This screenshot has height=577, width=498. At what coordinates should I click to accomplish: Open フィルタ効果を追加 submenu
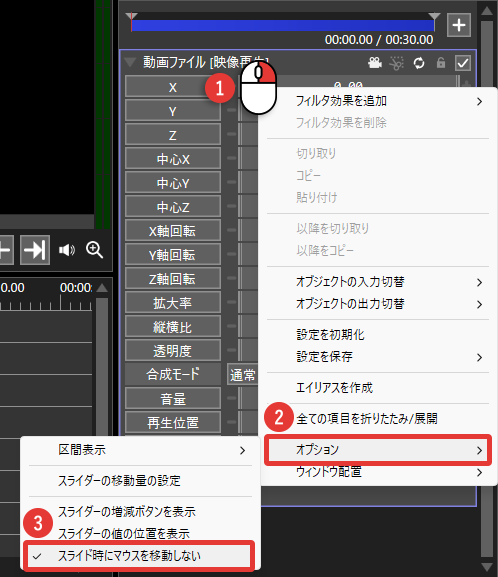coord(378,100)
